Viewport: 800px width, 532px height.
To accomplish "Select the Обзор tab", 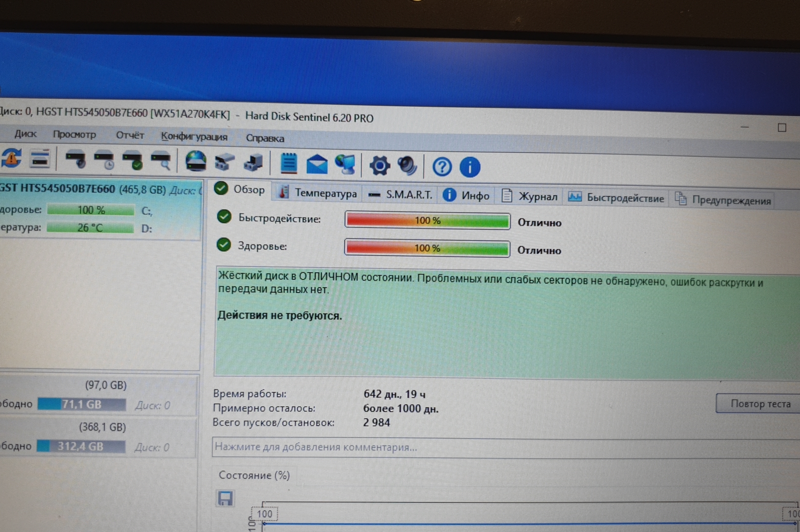I will click(x=240, y=189).
